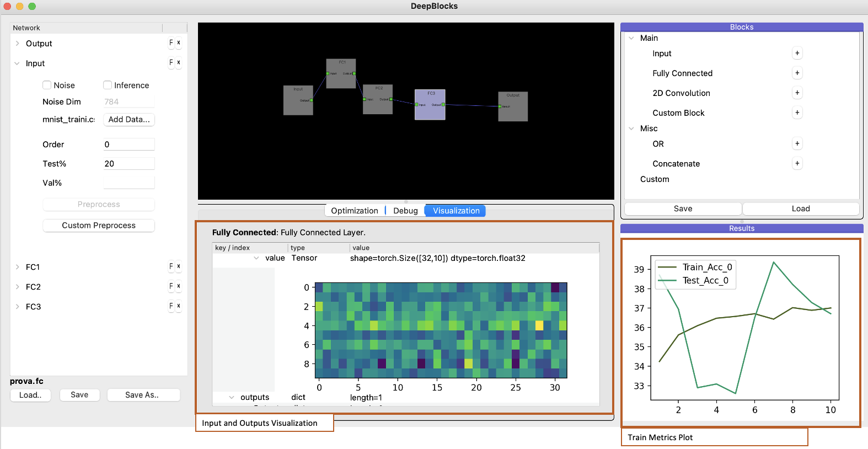Viewport: 868px width, 449px height.
Task: Click the F button beside FC2
Action: click(x=171, y=286)
